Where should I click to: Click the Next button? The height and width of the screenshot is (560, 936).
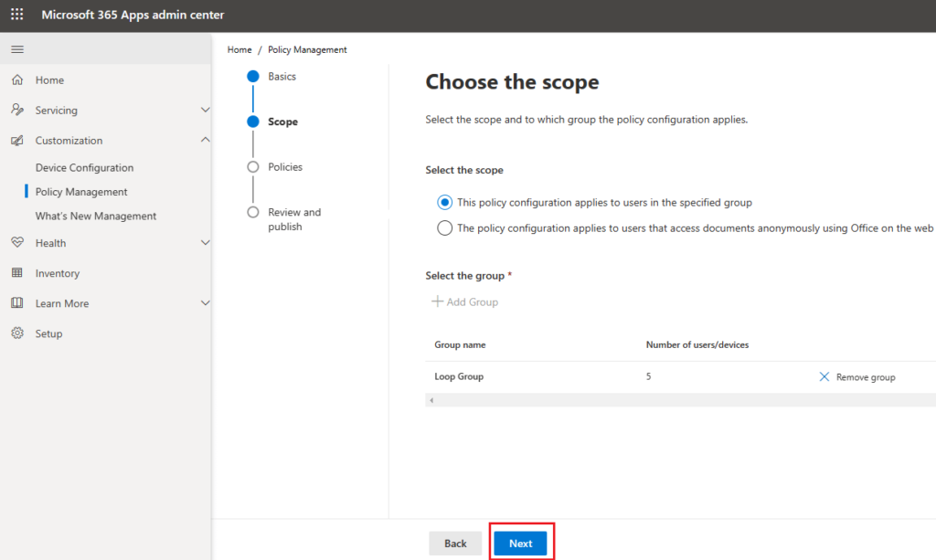click(x=520, y=544)
